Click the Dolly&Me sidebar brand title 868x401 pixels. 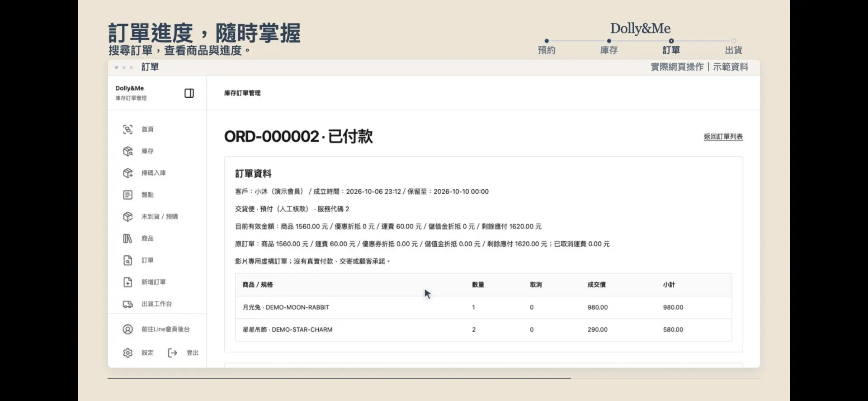pos(130,88)
